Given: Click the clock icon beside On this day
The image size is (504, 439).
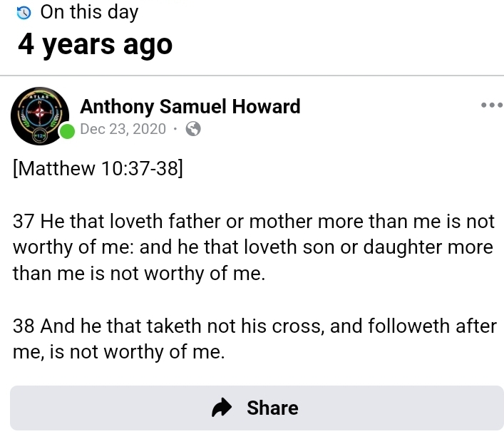Looking at the screenshot, I should (x=24, y=12).
